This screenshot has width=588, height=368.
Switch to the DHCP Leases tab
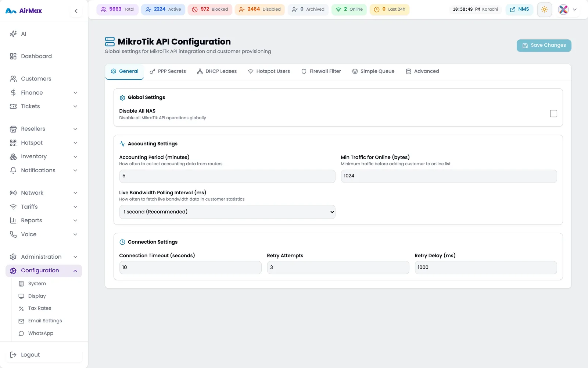[x=217, y=71]
